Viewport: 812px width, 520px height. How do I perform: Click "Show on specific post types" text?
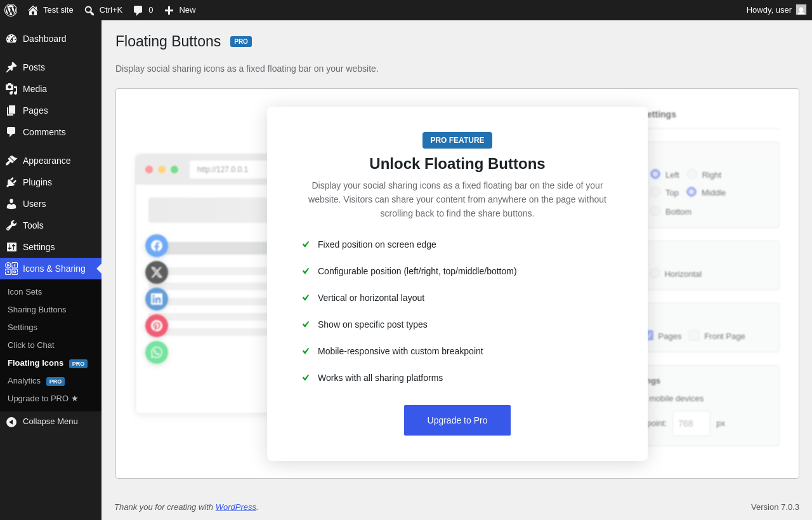372,324
